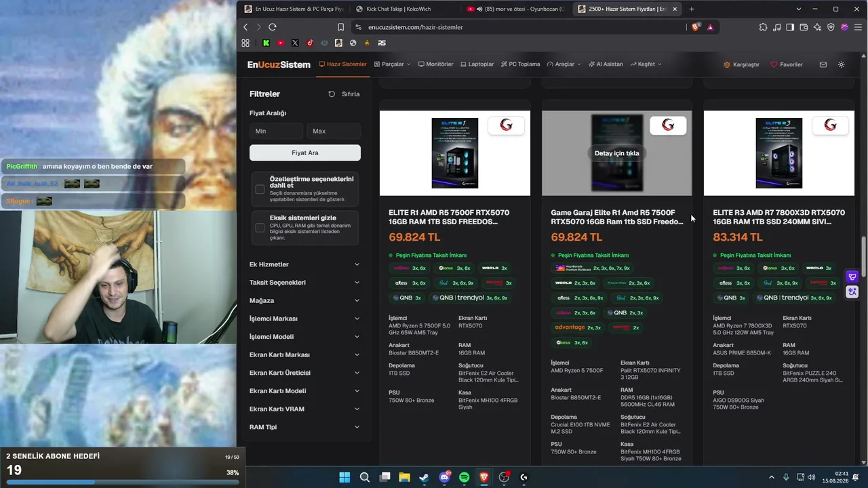Open Spotify from the taskbar

tap(465, 477)
